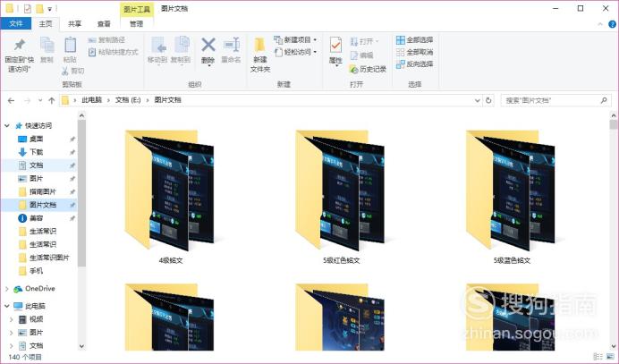Viewport: 619px width, 364px height.
Task: Click Picture Tools (图片工具) contextual tab
Action: [x=137, y=9]
